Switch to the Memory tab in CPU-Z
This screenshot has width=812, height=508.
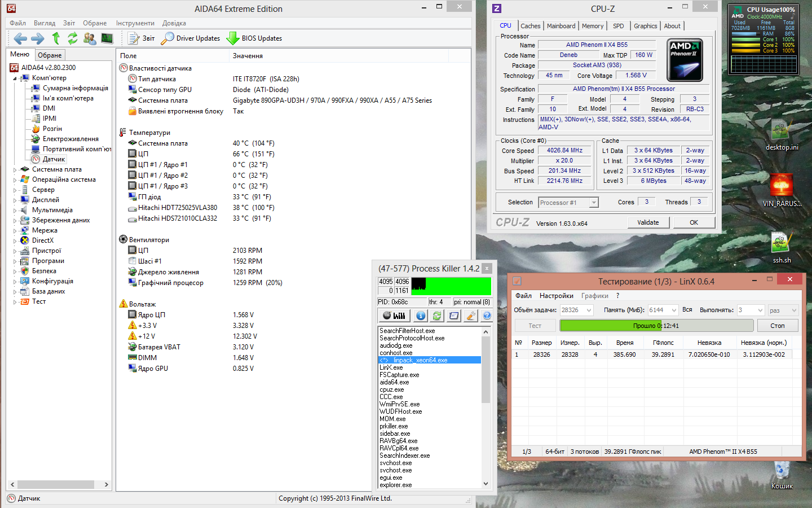pos(593,26)
